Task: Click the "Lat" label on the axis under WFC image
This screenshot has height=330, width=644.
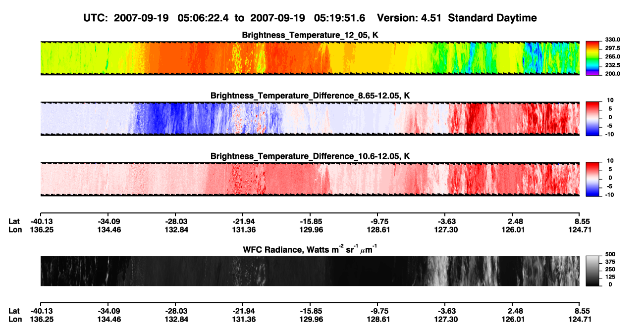Action: coord(14,311)
